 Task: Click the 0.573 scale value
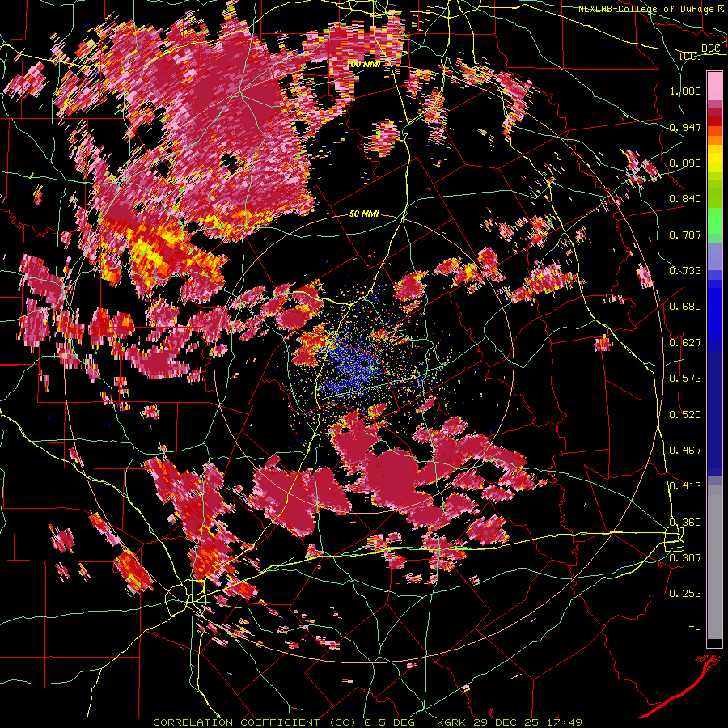[x=685, y=378]
